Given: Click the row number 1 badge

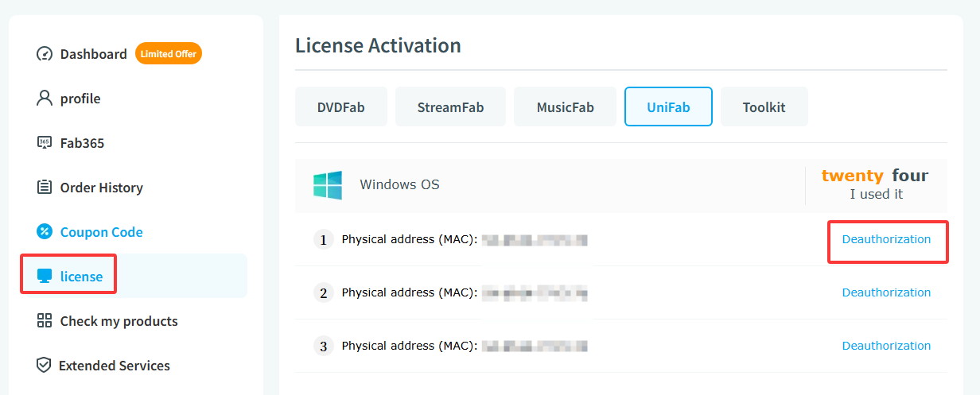Looking at the screenshot, I should coord(323,239).
